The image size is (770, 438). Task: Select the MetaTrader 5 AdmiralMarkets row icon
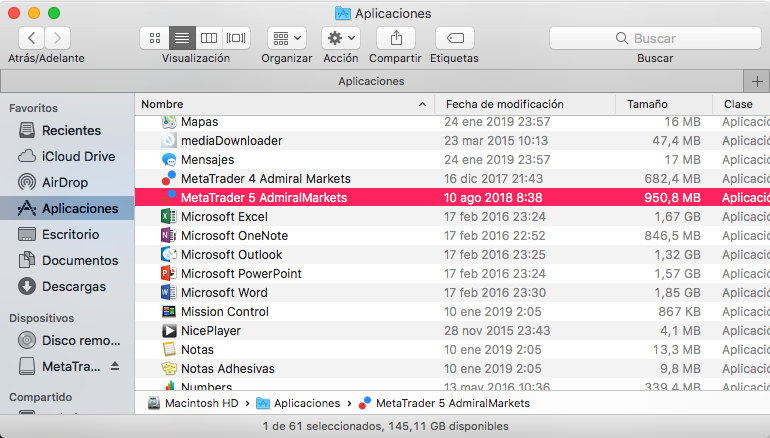[169, 197]
